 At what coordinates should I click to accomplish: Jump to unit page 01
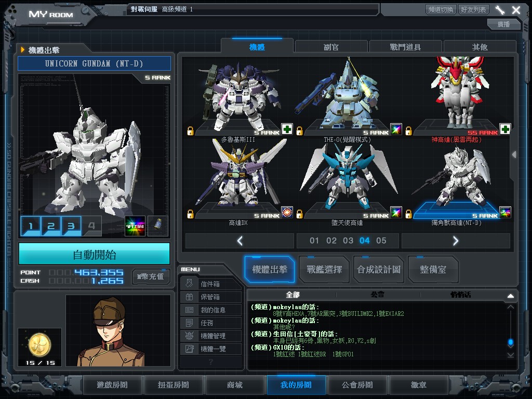coord(314,241)
